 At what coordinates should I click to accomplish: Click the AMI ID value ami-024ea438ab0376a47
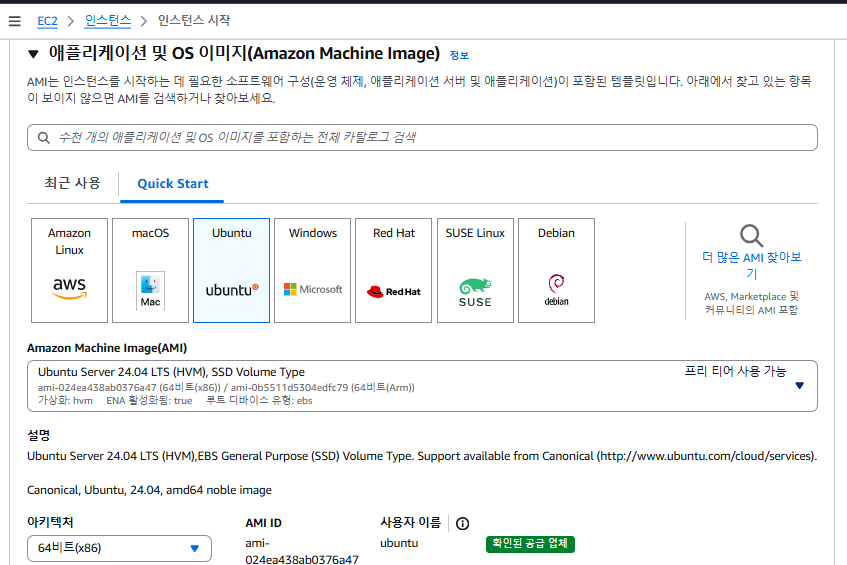[301, 551]
